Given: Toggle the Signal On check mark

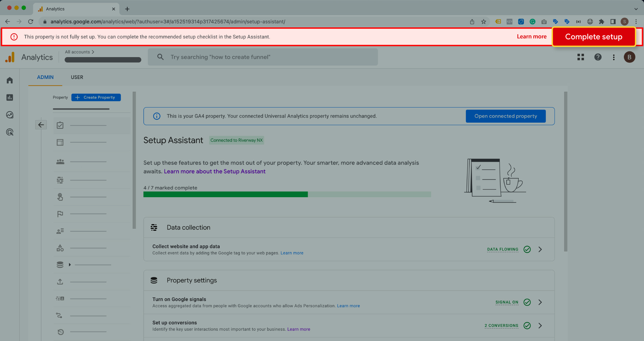Looking at the screenshot, I should [527, 302].
